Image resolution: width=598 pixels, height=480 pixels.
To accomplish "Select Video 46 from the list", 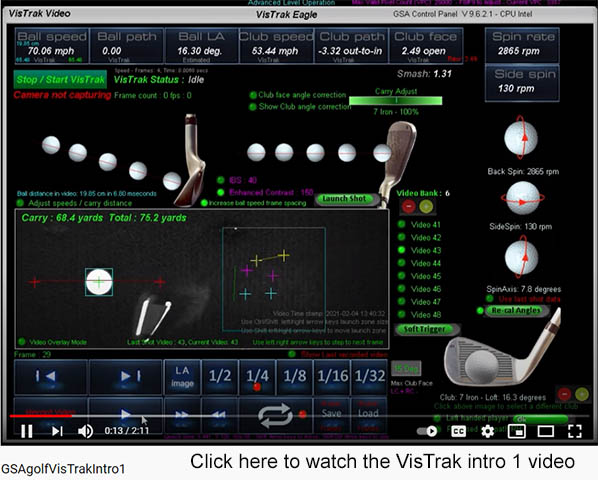I will point(419,289).
